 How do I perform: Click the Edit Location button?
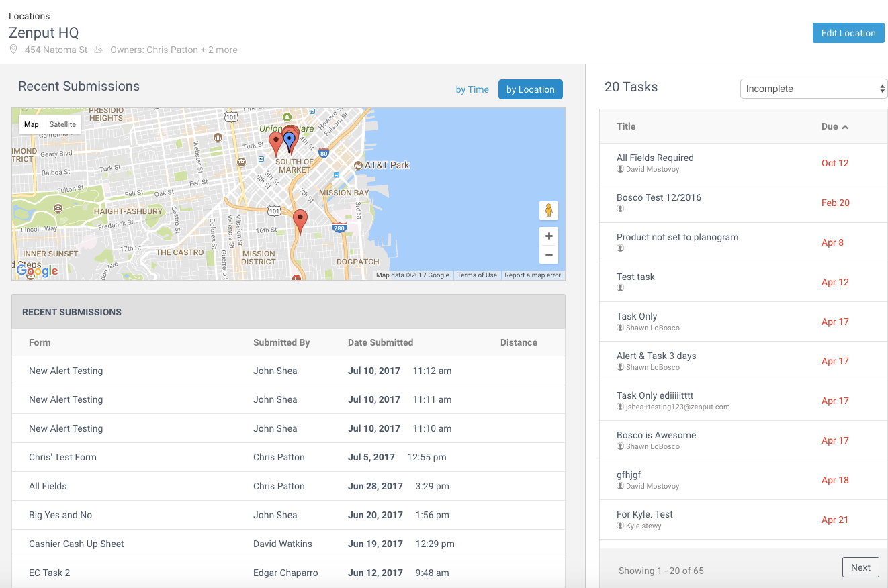[848, 33]
